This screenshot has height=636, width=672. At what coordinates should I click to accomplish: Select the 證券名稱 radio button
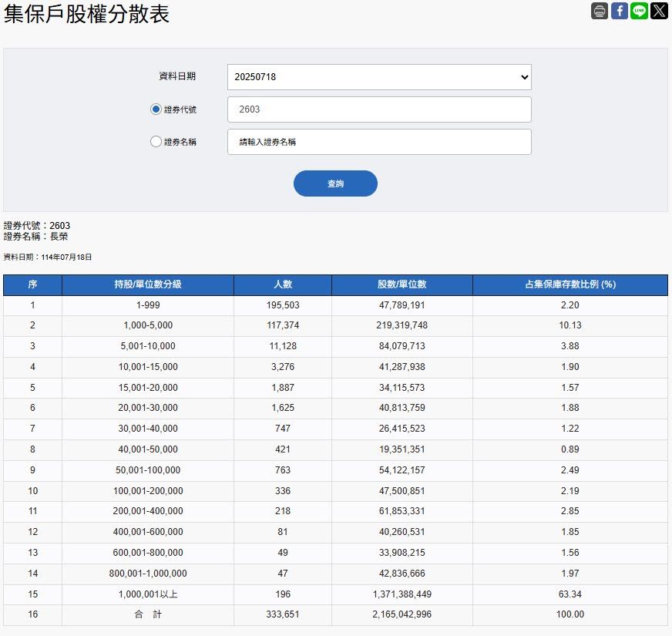(156, 142)
